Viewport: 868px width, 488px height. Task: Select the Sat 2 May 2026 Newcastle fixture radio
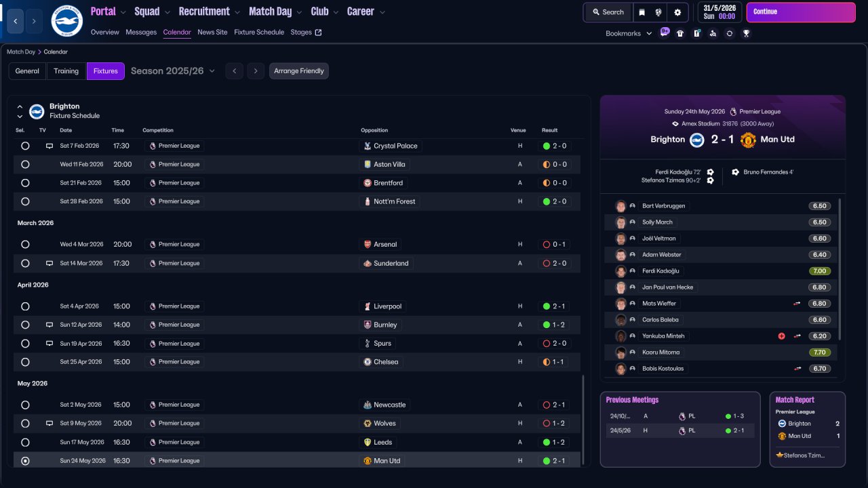25,405
